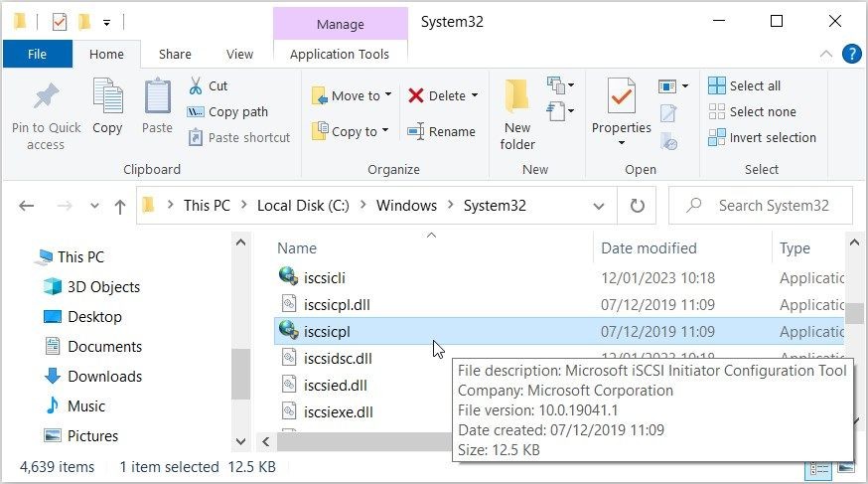Click Local Disk (C:) breadcrumb

click(x=303, y=206)
